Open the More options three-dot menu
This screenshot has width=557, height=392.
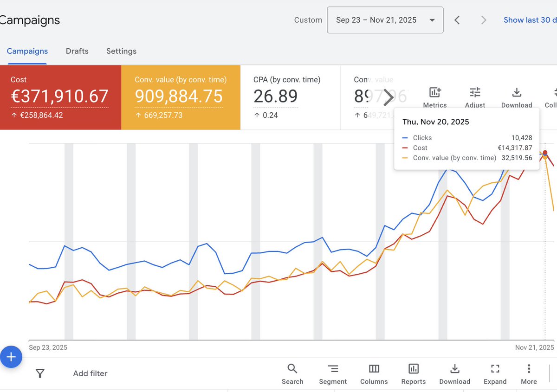click(529, 369)
